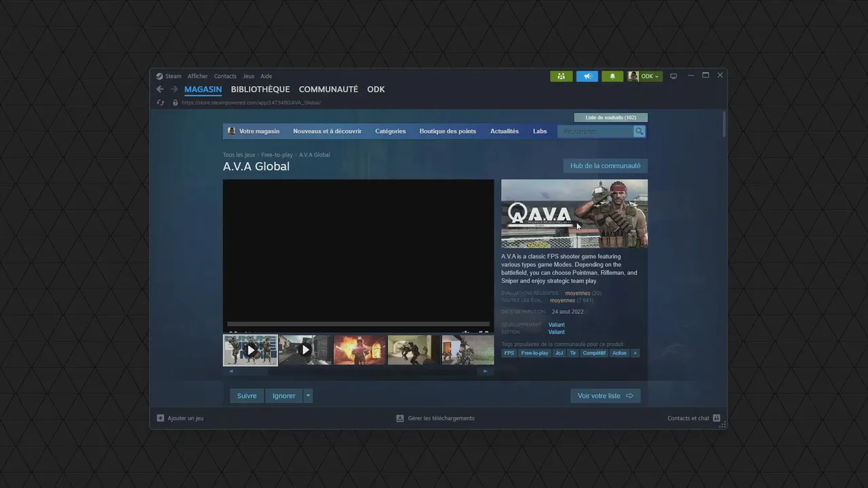Click the Tous les jeux breadcrumb link
Image resolution: width=868 pixels, height=488 pixels.
point(239,155)
